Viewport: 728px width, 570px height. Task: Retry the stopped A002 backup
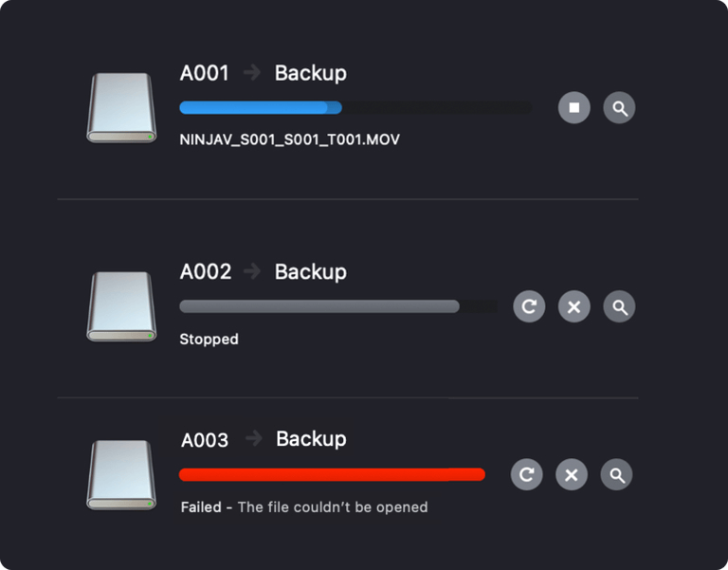(x=529, y=306)
